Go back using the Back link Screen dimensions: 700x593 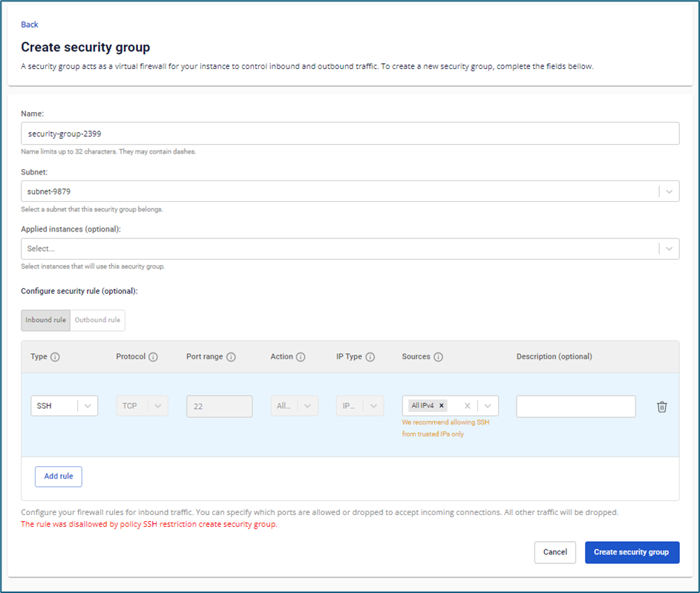pos(30,24)
